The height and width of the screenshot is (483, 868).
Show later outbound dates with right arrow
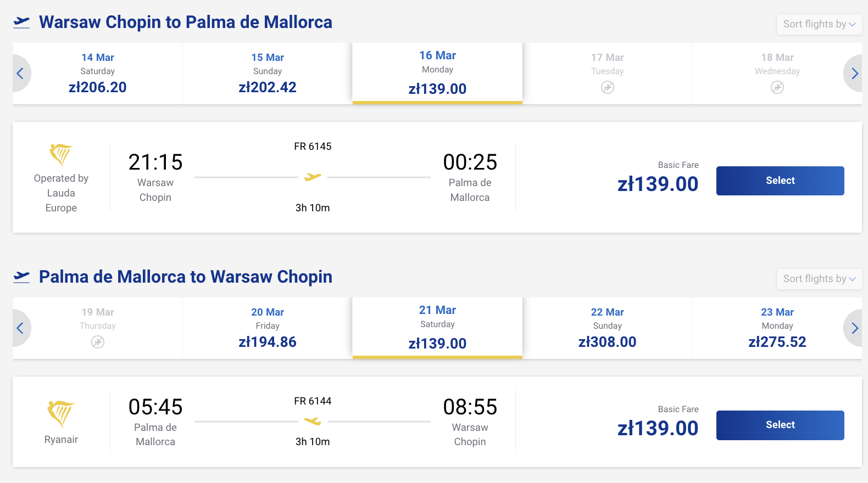tap(854, 74)
